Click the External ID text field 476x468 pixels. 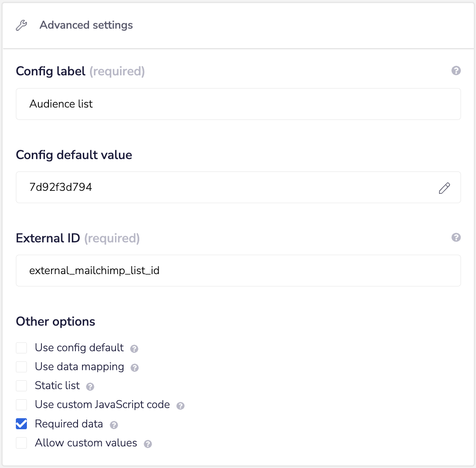click(x=238, y=271)
